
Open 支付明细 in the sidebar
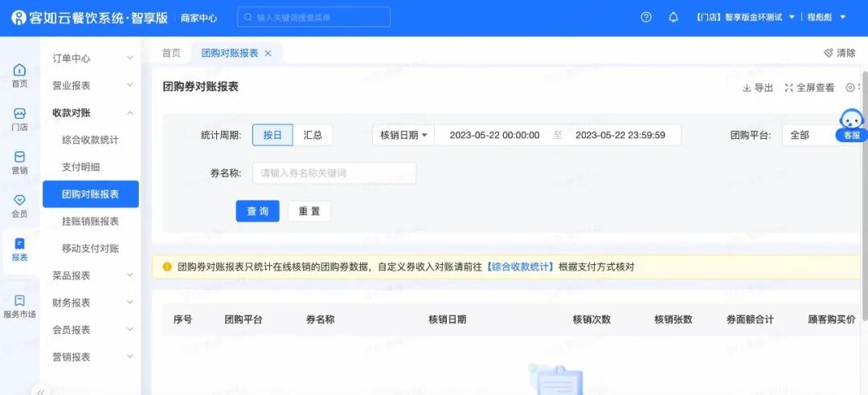click(81, 167)
